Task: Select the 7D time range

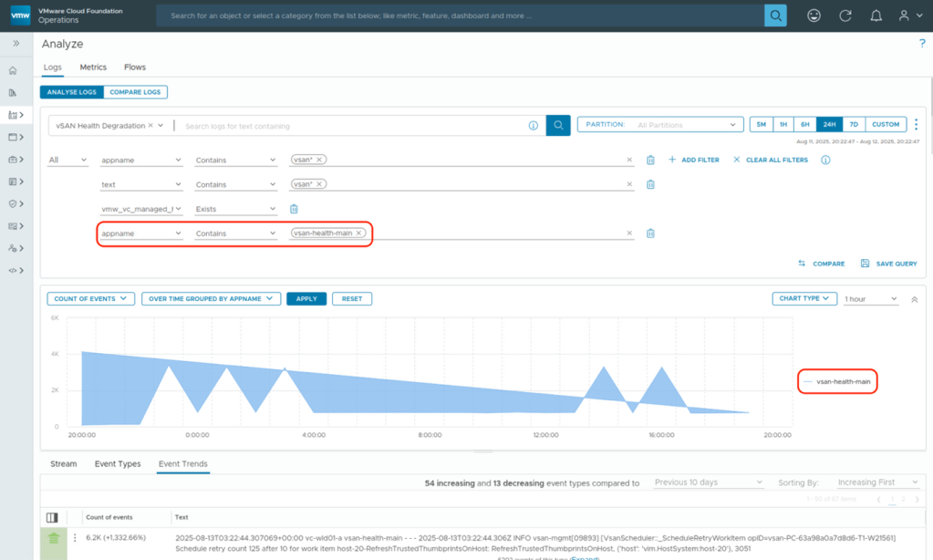Action: pos(854,125)
